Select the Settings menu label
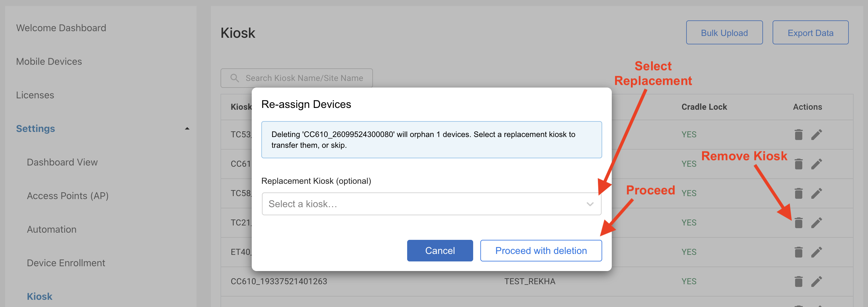 [x=35, y=129]
